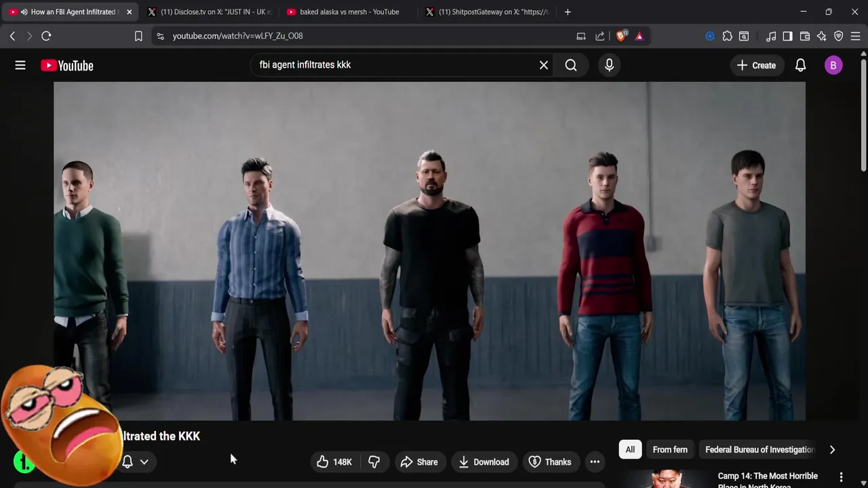Click the browser forward arrow
This screenshot has height=488, width=868.
[29, 36]
